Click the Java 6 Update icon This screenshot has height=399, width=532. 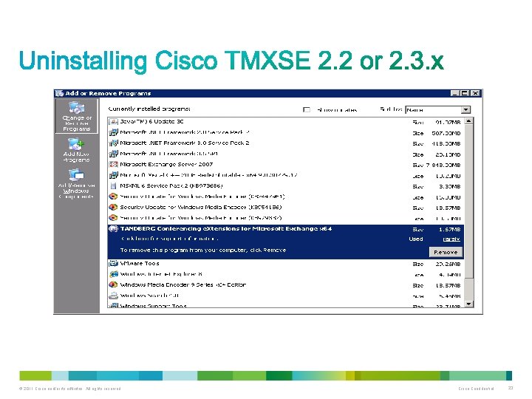[x=113, y=121]
